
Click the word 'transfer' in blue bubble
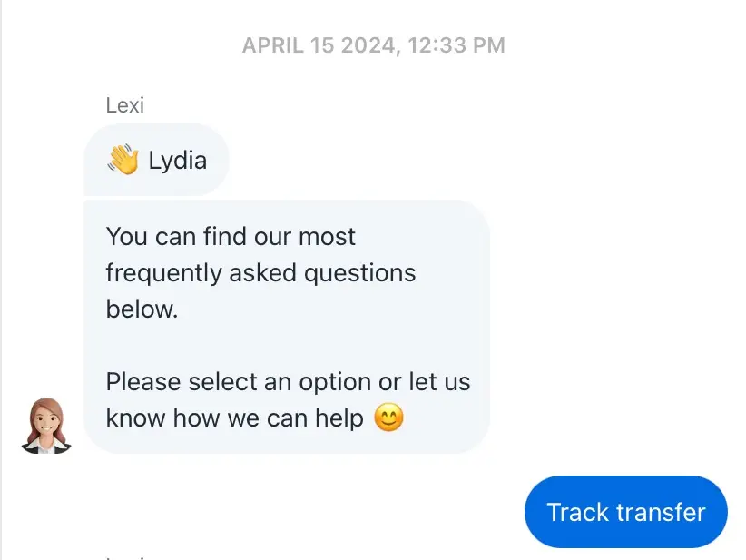(x=661, y=513)
